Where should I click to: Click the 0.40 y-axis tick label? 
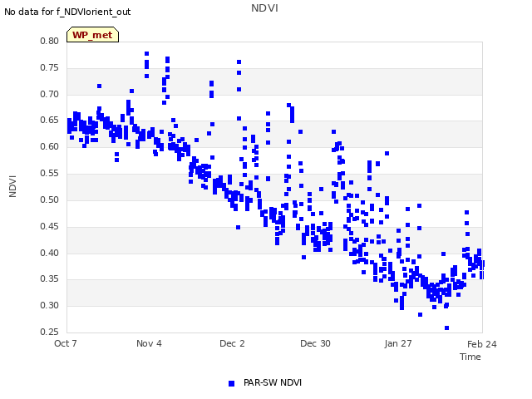point(50,253)
